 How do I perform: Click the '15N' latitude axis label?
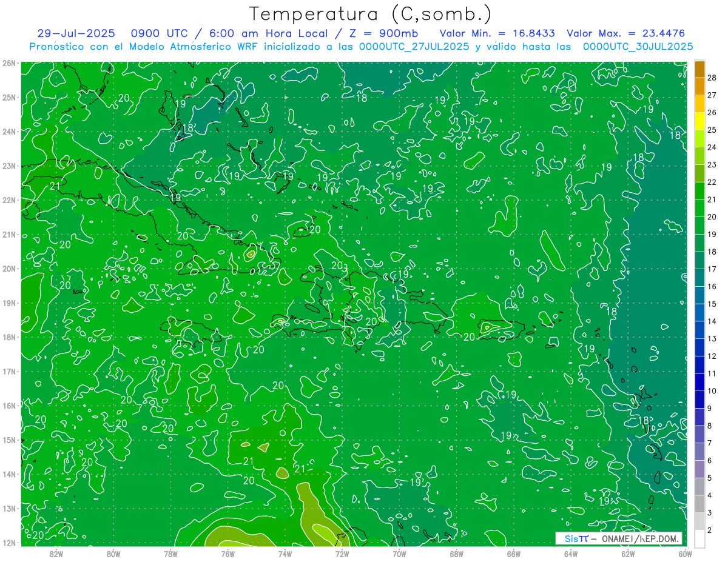pos(9,440)
